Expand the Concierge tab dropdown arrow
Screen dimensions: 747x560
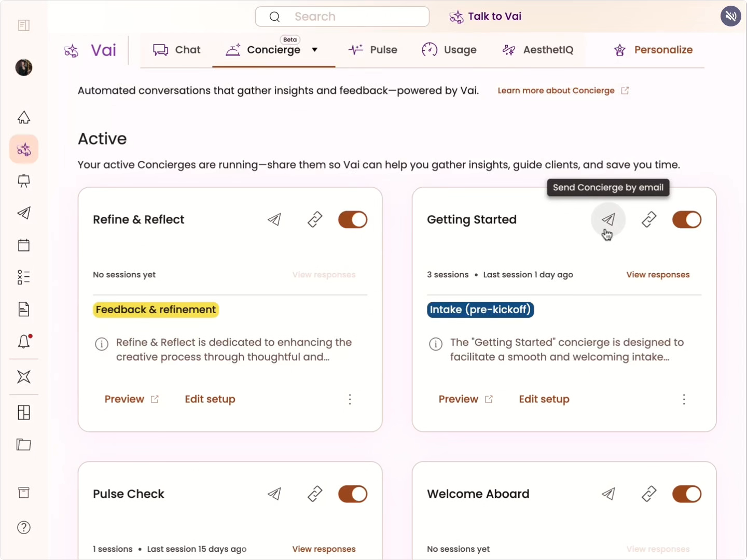pos(314,50)
